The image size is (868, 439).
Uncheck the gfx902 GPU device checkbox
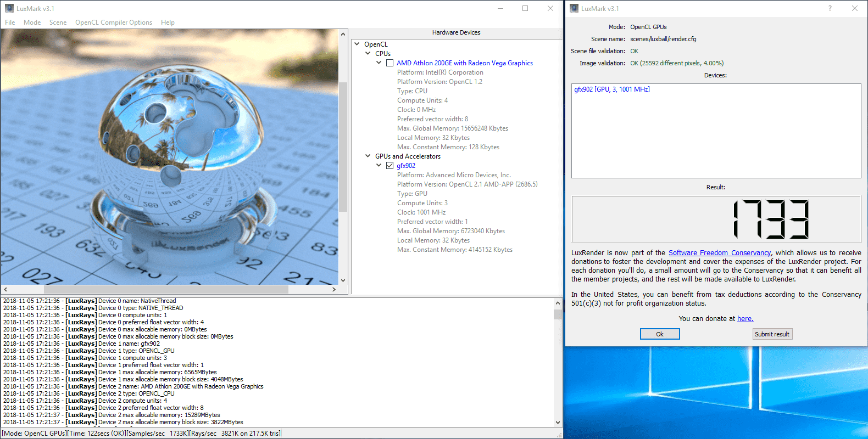(x=390, y=166)
